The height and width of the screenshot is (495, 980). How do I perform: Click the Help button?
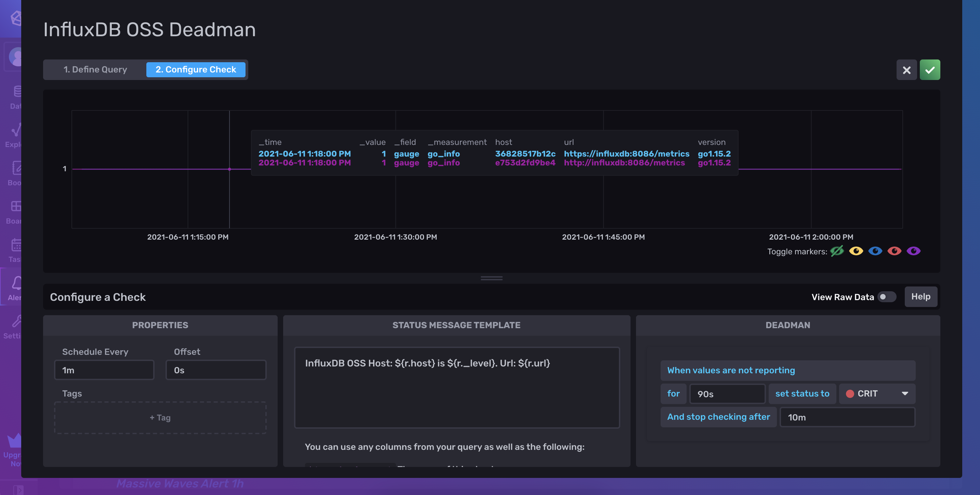click(x=920, y=296)
